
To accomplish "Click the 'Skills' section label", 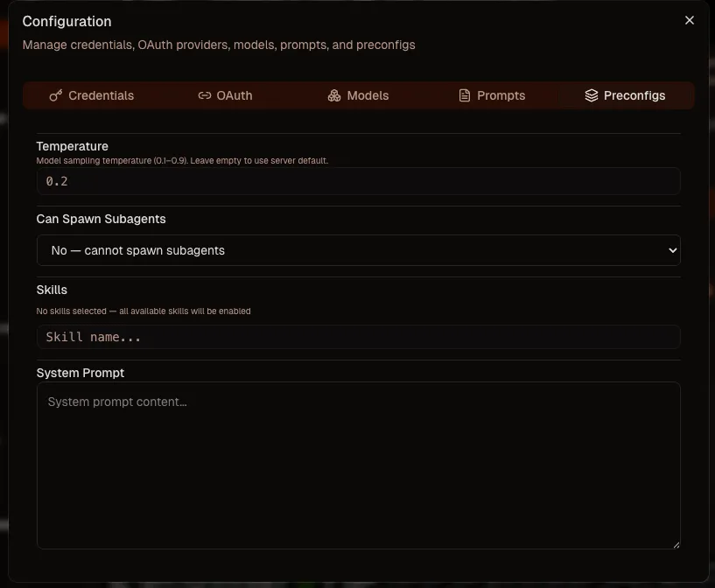I will tap(52, 290).
